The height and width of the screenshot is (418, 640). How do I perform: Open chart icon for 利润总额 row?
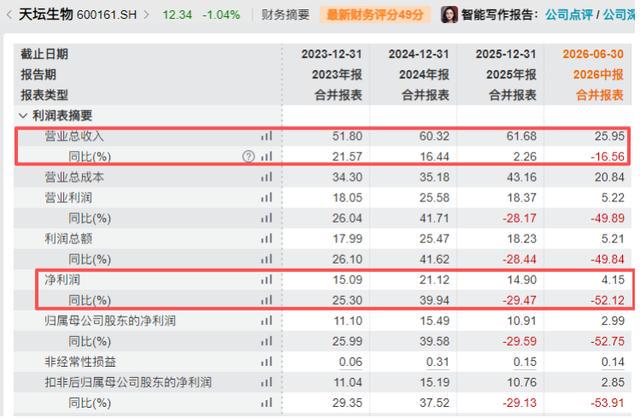tap(267, 238)
